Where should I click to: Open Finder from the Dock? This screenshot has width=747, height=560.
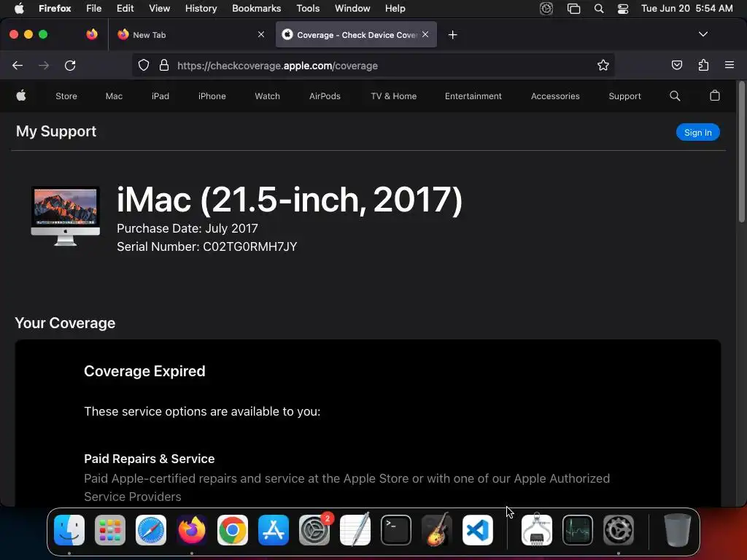tap(69, 530)
